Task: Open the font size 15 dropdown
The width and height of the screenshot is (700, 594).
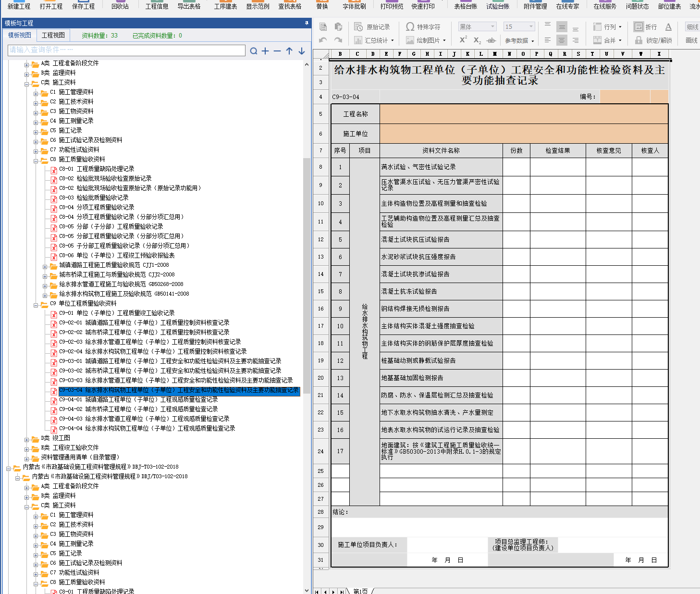Action: [x=519, y=26]
